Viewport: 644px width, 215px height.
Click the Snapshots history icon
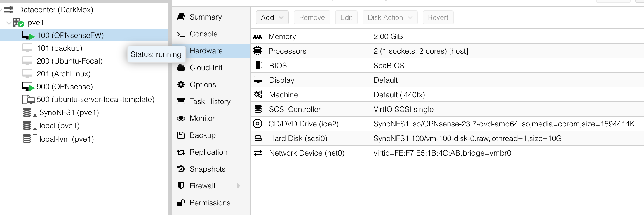pos(181,169)
